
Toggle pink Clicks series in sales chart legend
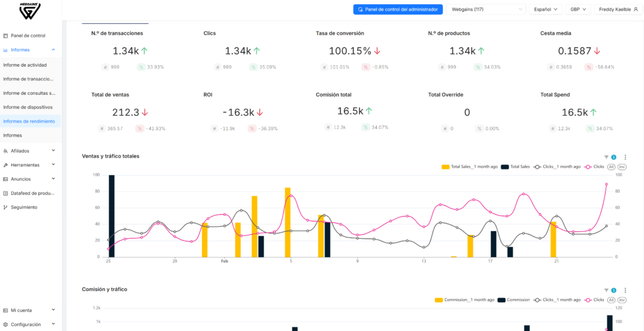pos(594,167)
